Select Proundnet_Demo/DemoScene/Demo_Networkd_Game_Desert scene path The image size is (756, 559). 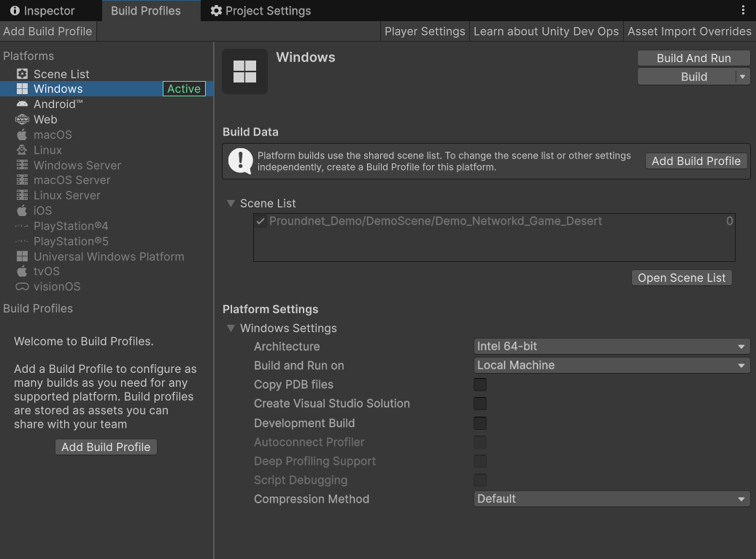tap(436, 221)
